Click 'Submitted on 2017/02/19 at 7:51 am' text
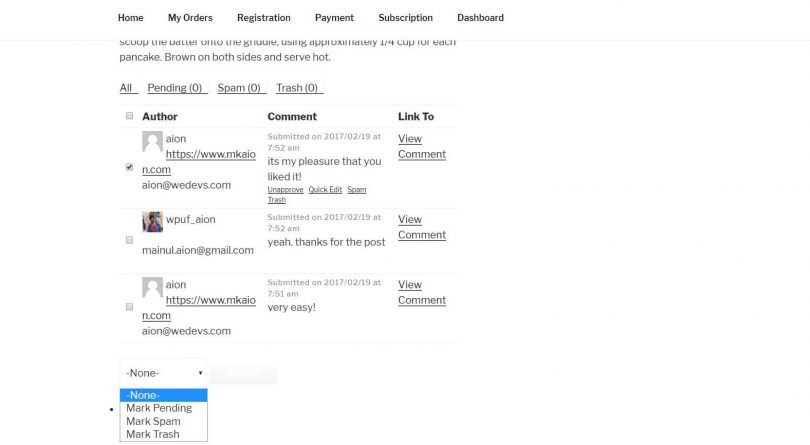 tap(324, 288)
